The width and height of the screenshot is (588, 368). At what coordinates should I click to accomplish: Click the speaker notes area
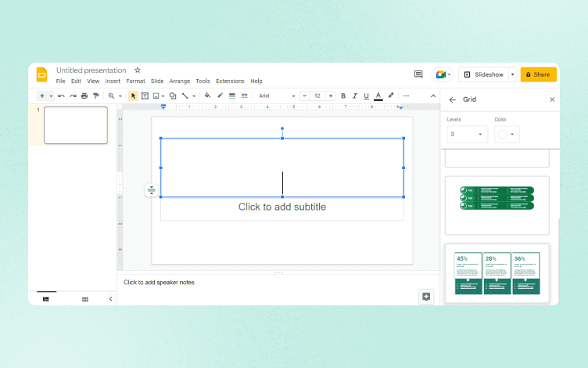click(278, 283)
